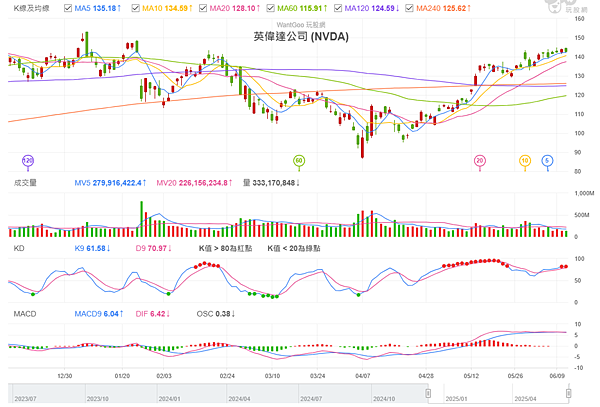Click the blue 5 marker pin

[x=547, y=161]
